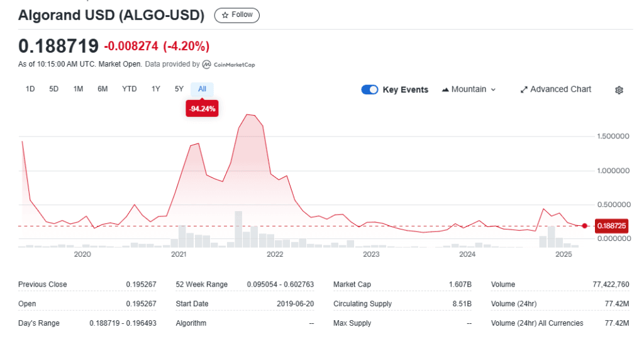Image resolution: width=644 pixels, height=339 pixels.
Task: Select the 1D time range
Action: click(30, 89)
